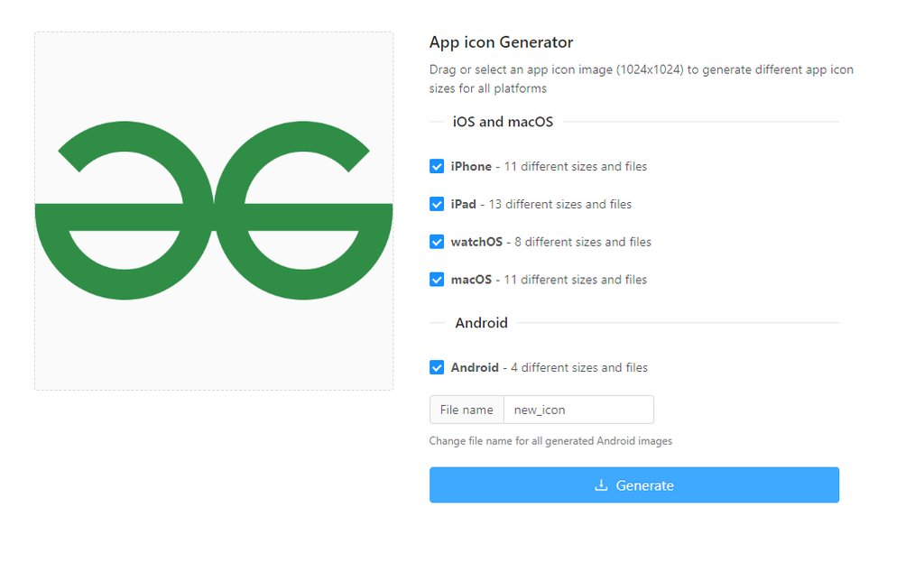This screenshot has width=924, height=581.
Task: Uncheck the watchOS checkbox
Action: [437, 242]
